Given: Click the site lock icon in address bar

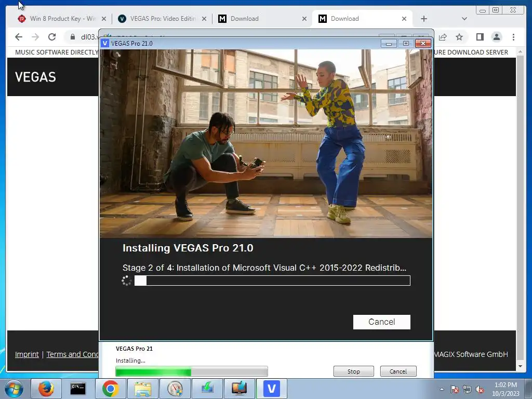Looking at the screenshot, I should [x=72, y=37].
